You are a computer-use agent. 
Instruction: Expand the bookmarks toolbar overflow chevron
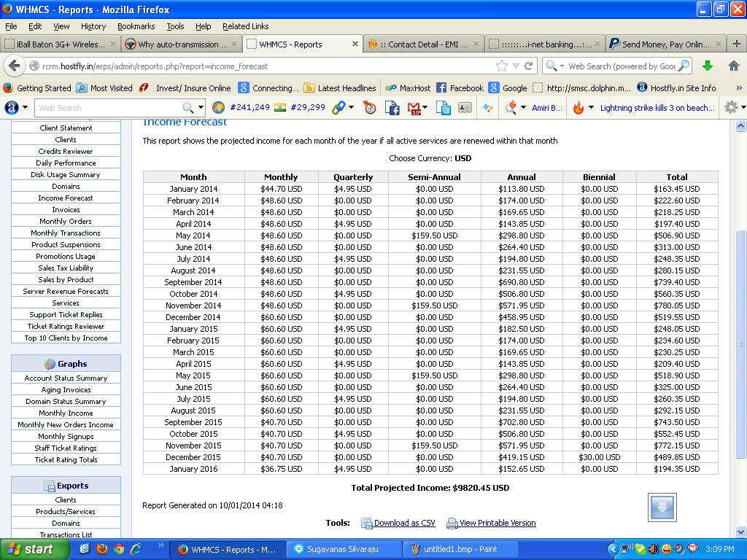click(738, 87)
